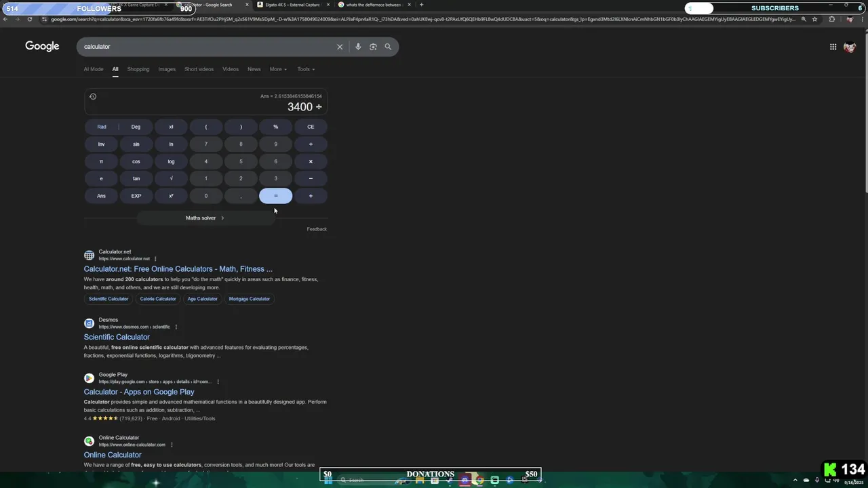Clear the search box with the X icon
The height and width of the screenshot is (488, 868).
[340, 47]
